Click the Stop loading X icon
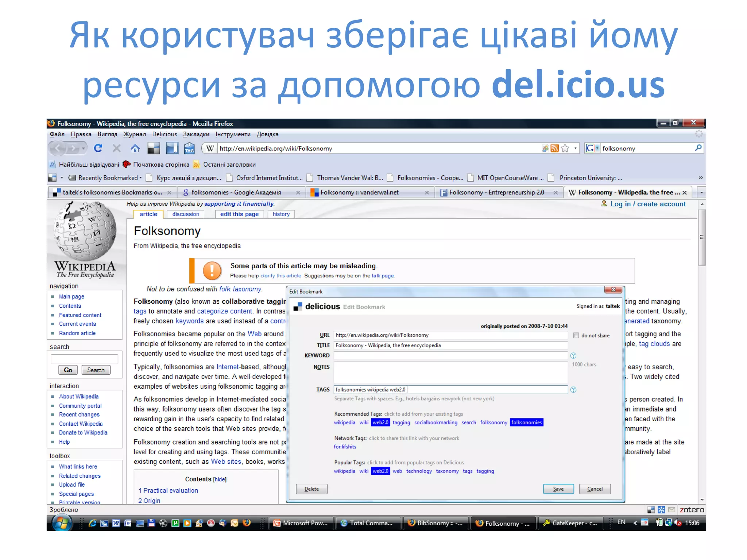The height and width of the screenshot is (560, 747). [x=116, y=148]
